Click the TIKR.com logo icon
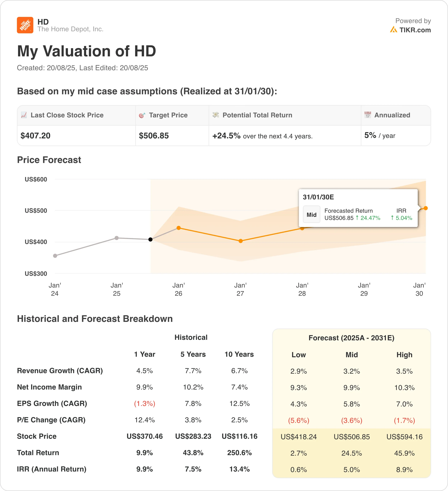Screen dimensions: 448x491 click(394, 30)
